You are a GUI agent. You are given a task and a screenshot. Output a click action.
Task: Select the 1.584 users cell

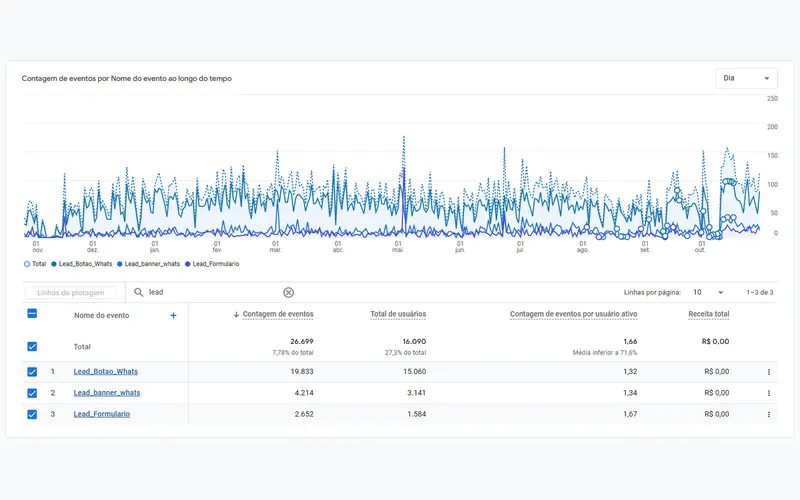click(x=416, y=414)
